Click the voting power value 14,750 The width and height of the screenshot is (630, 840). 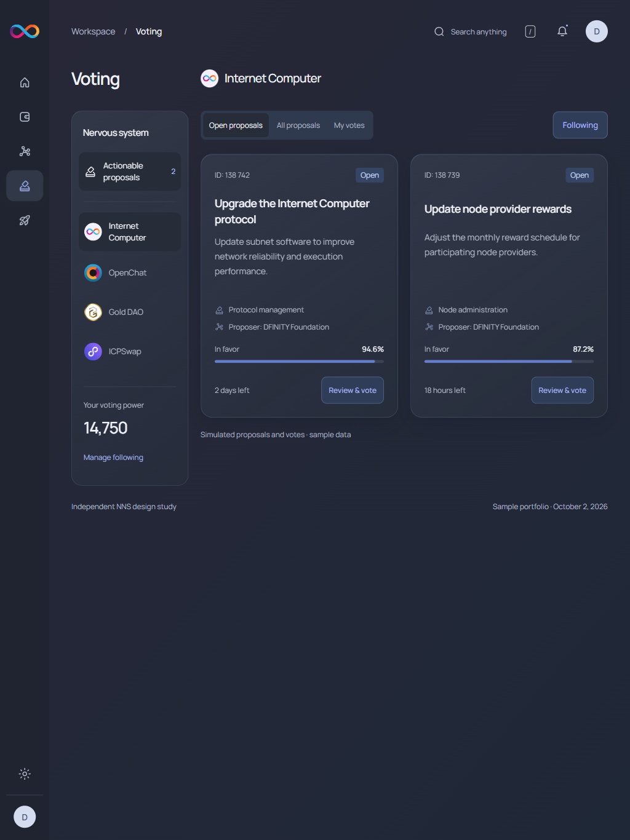[x=105, y=428]
